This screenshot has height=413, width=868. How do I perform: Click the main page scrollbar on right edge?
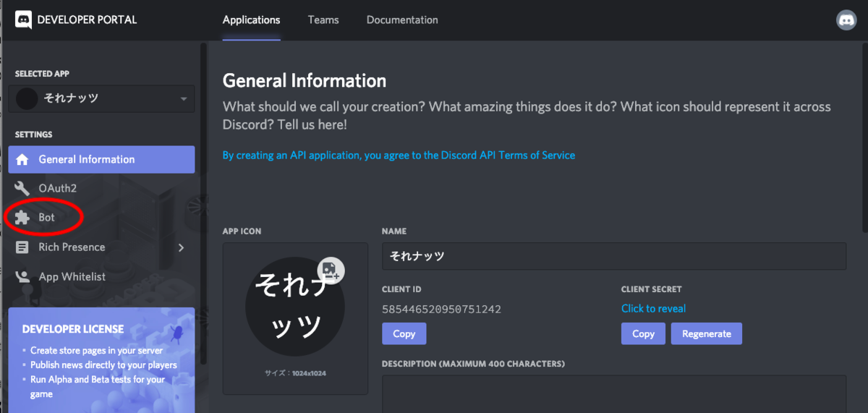(864, 137)
